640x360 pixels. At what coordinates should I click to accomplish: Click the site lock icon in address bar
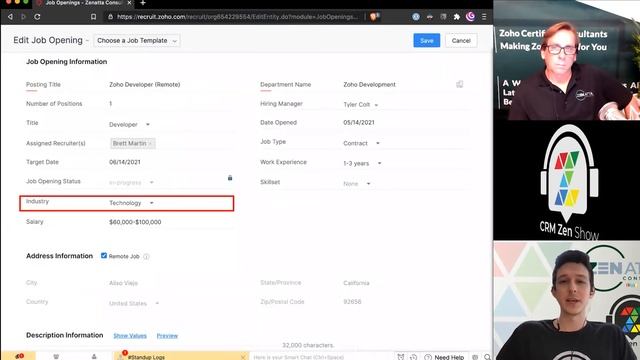click(111, 17)
